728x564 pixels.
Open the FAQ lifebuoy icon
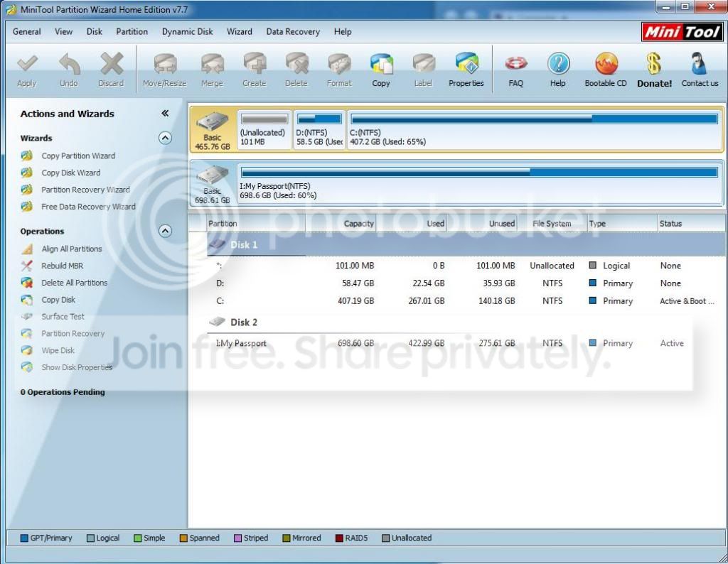pos(516,63)
